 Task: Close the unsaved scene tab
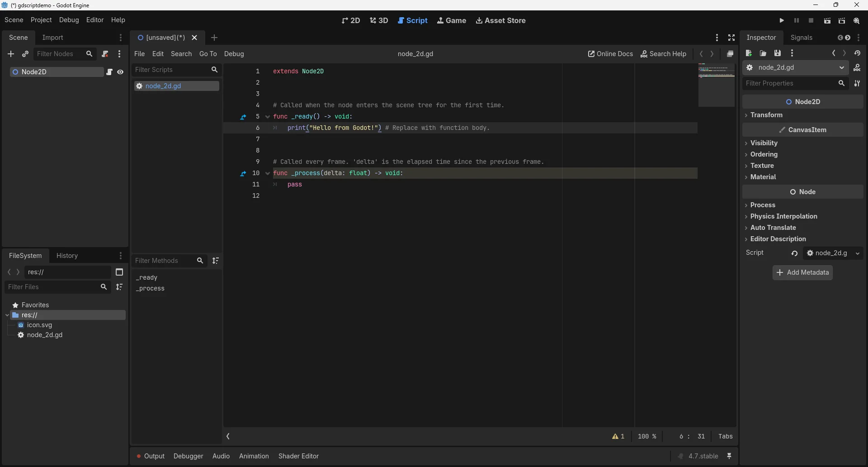point(194,38)
